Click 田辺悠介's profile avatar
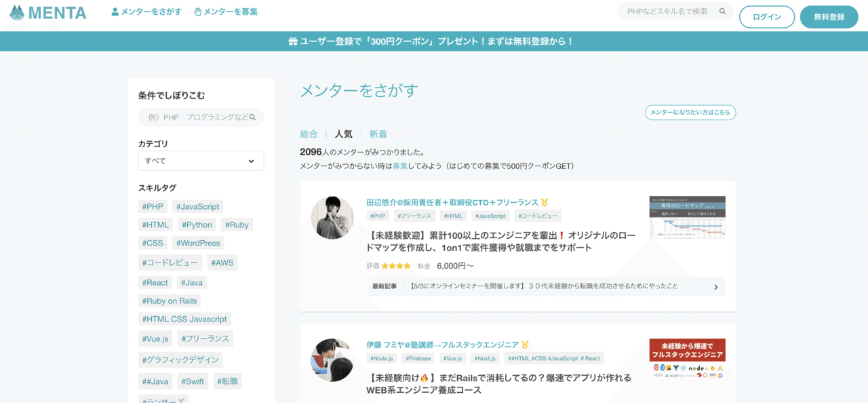Viewport: 868px width, 403px height. 332,218
